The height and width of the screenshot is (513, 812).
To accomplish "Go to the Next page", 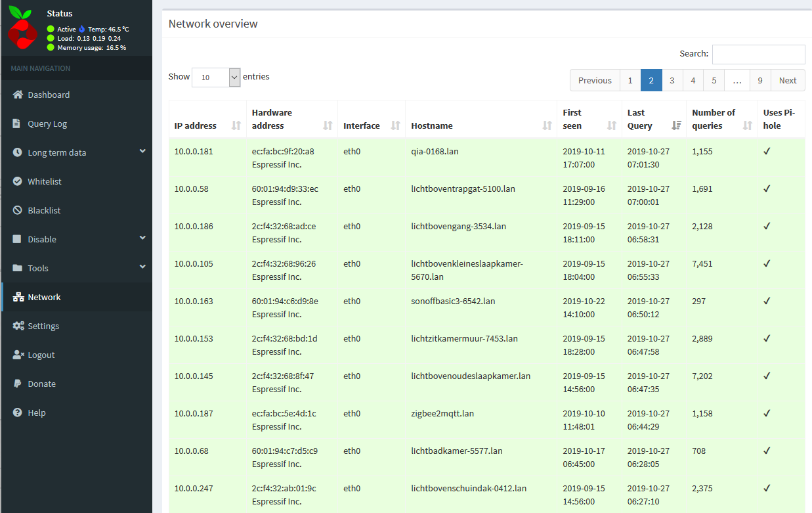I will point(788,80).
